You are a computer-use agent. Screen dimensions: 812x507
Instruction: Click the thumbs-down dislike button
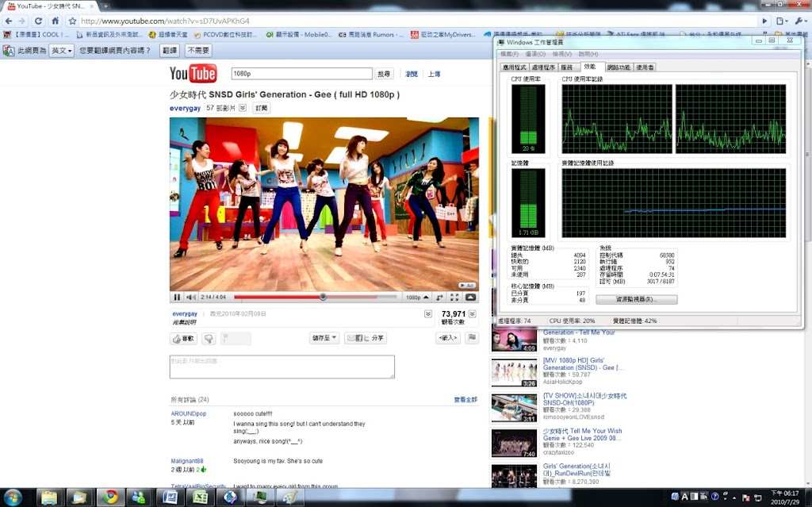pos(209,339)
